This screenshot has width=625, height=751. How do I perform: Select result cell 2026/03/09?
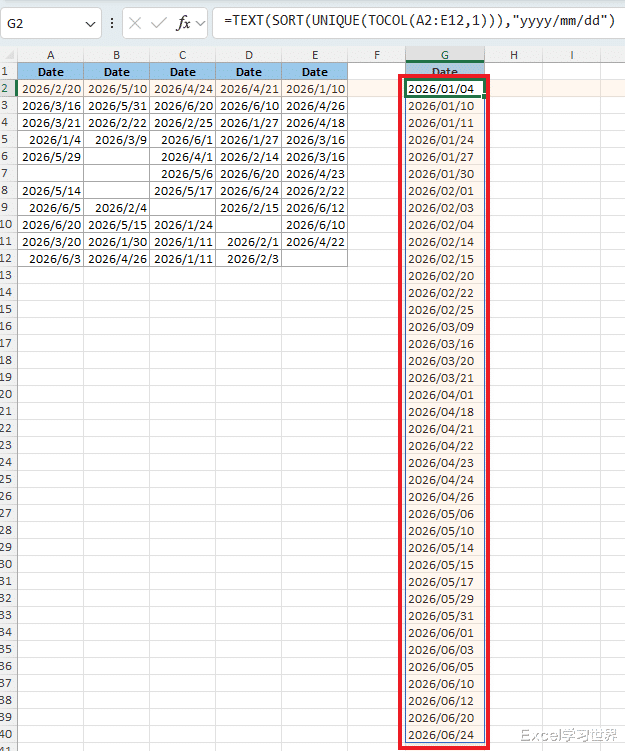445,327
